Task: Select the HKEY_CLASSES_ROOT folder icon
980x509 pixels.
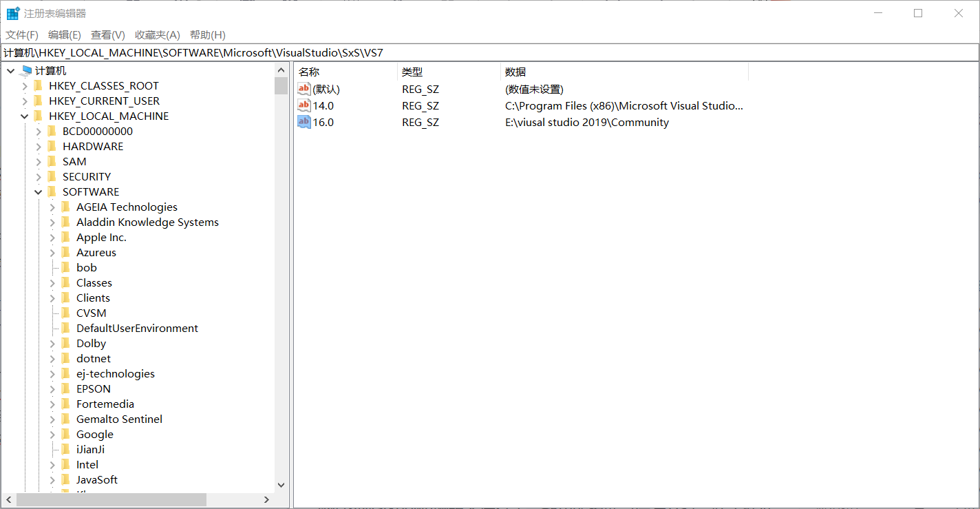Action: point(38,85)
